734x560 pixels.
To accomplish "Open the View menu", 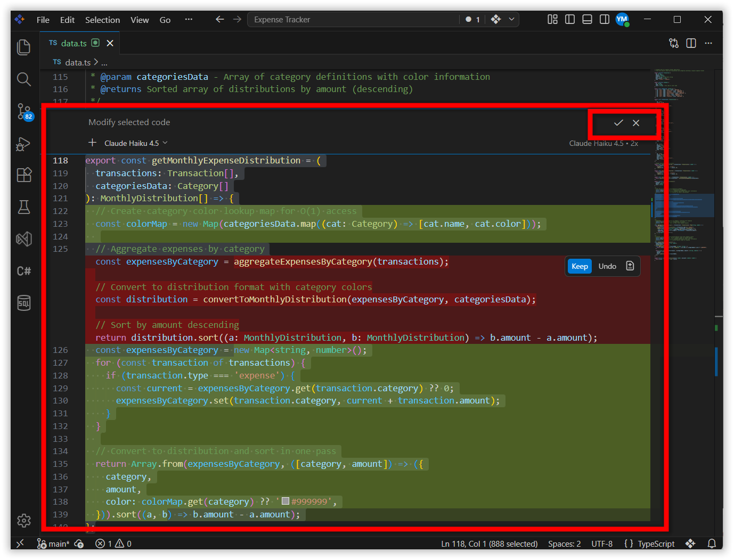I will [x=140, y=20].
